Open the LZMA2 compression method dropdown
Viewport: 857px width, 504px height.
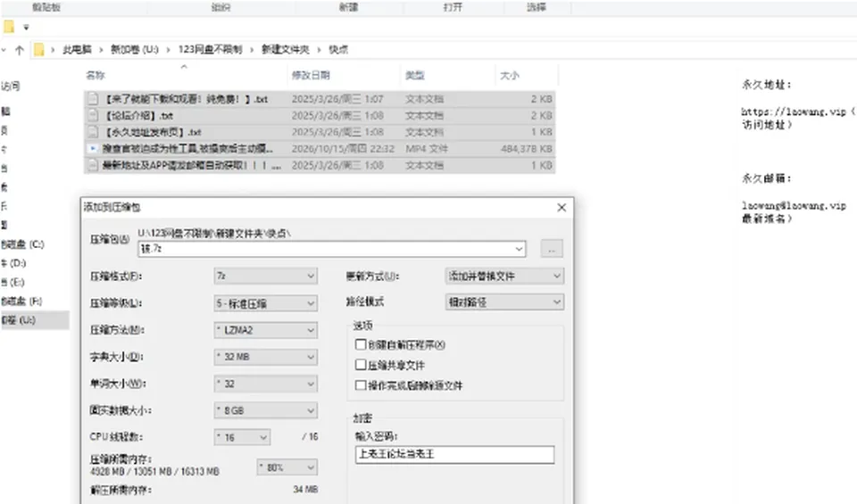(x=266, y=330)
